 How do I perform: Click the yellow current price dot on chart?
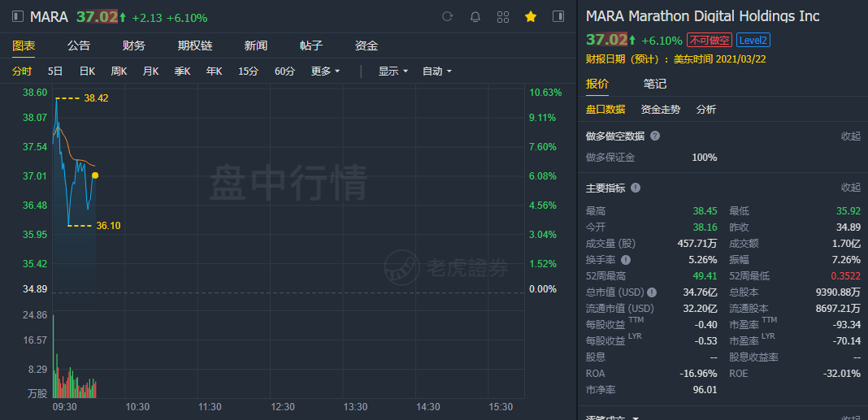point(95,175)
